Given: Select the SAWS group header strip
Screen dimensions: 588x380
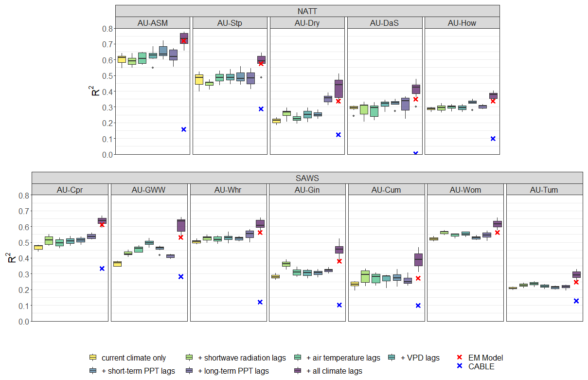Looking at the screenshot, I should tap(307, 178).
